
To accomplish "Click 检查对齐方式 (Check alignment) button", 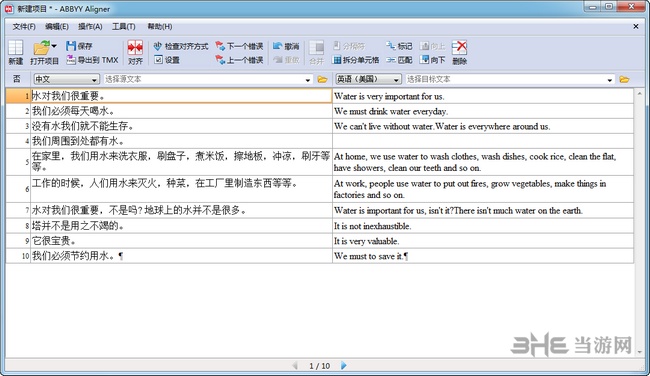I will (x=180, y=46).
